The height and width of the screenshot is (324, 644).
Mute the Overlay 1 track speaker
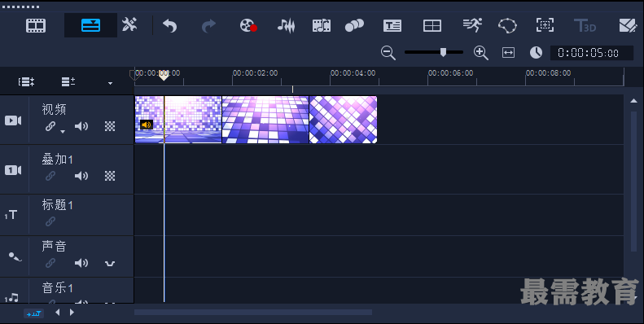81,176
